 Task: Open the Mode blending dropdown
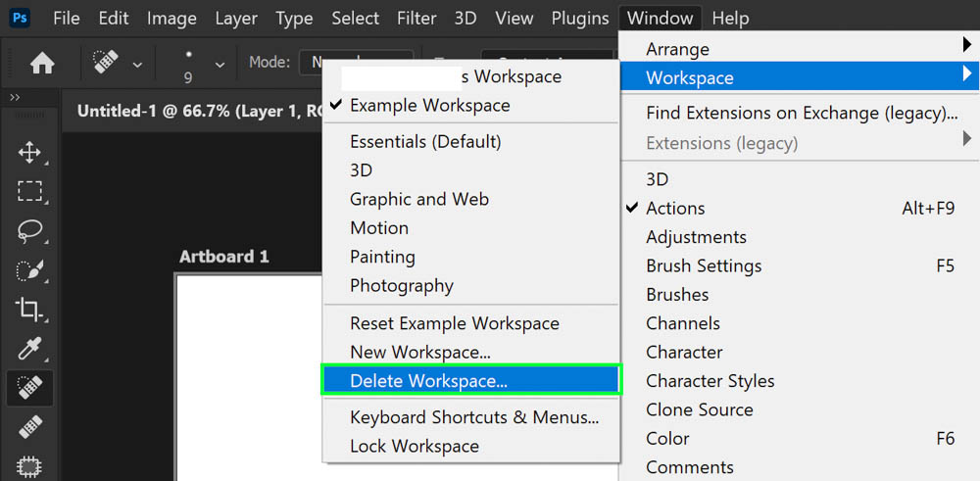355,63
